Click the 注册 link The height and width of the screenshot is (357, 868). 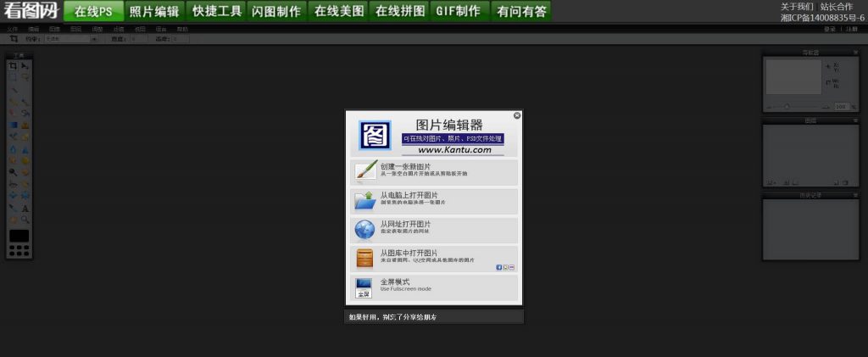(x=851, y=29)
